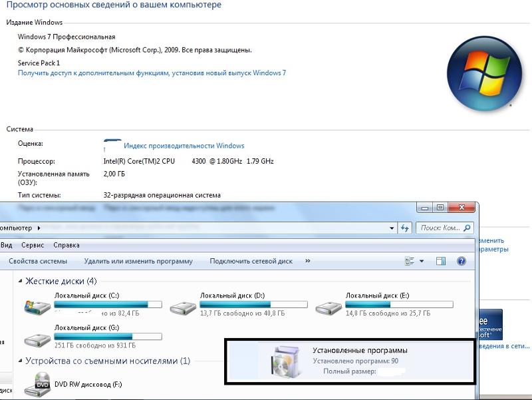
Task: Click the search magnifier icon
Action: pyautogui.click(x=467, y=228)
